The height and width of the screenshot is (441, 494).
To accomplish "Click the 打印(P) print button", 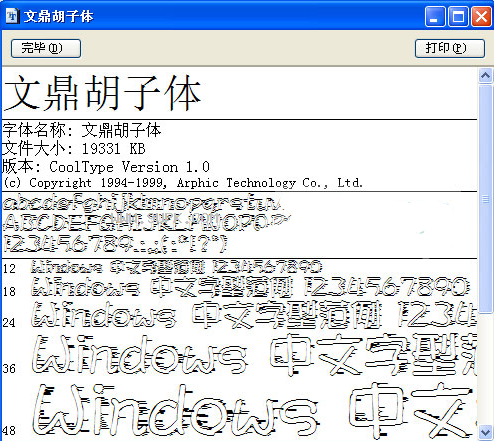I will (450, 48).
